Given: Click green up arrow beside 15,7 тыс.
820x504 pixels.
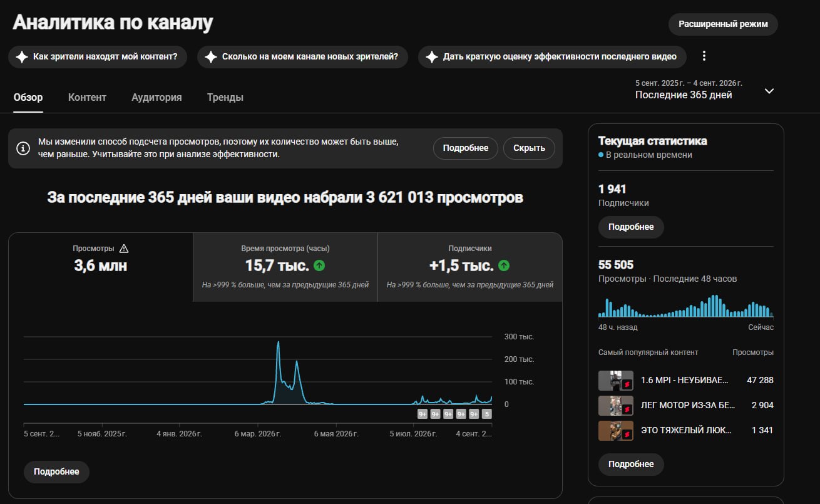Looking at the screenshot, I should click(319, 265).
